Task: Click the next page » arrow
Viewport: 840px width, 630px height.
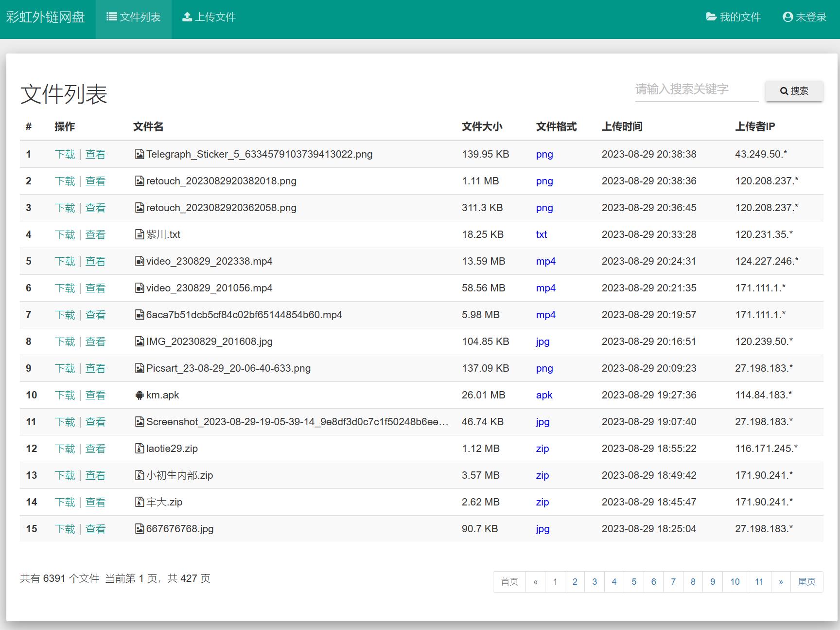Action: 781,582
